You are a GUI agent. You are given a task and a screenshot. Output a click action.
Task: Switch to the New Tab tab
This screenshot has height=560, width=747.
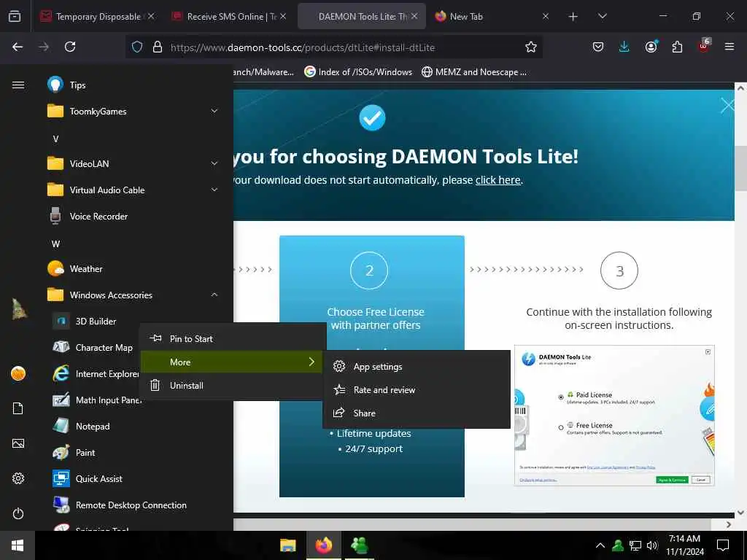(x=491, y=17)
